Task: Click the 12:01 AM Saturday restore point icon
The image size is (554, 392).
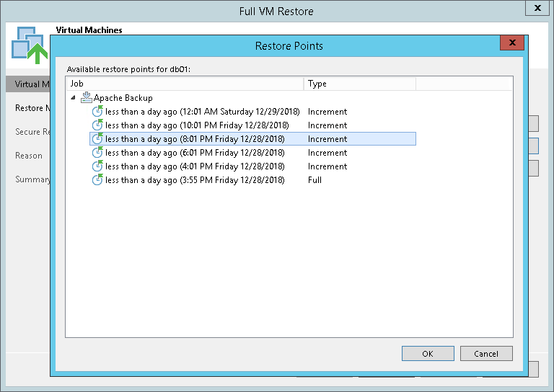Action: click(x=97, y=112)
